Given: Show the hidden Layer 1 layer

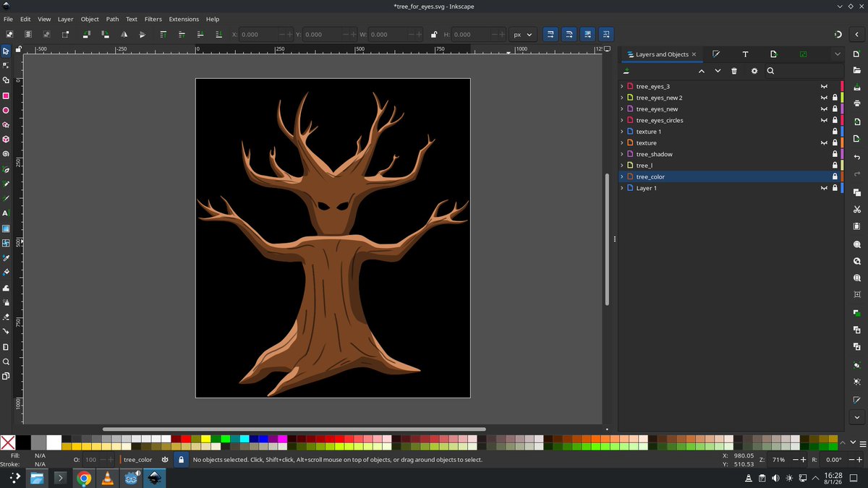Looking at the screenshot, I should click(823, 188).
